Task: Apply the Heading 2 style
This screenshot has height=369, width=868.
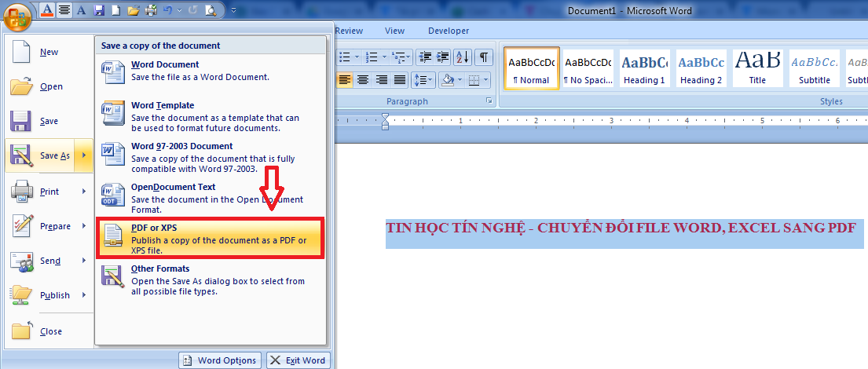Action: tap(701, 67)
